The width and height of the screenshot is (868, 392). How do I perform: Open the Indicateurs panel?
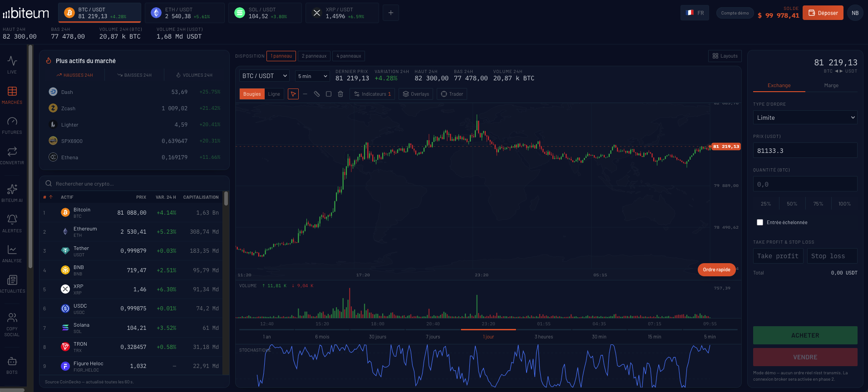point(373,94)
